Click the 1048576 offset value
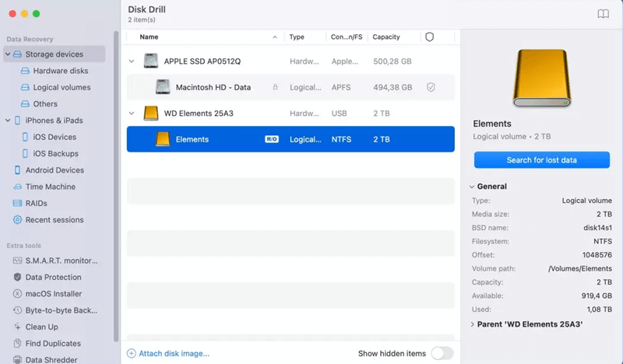 (x=597, y=255)
